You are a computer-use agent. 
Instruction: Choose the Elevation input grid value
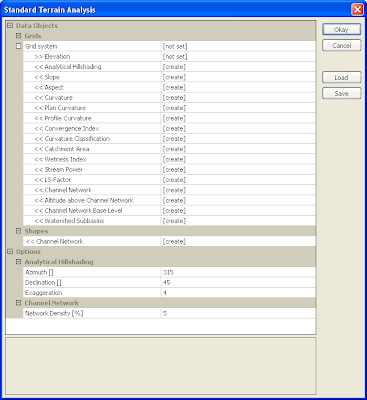tap(238, 57)
